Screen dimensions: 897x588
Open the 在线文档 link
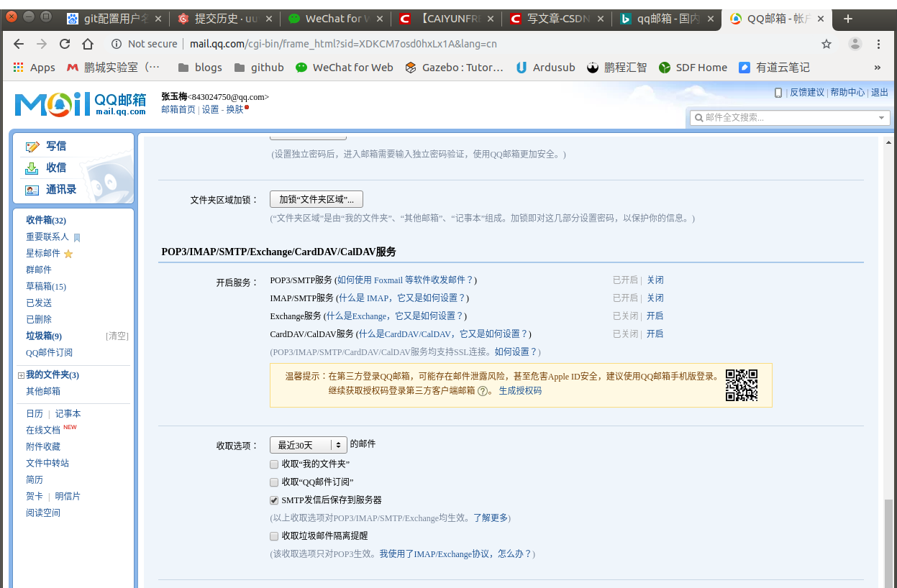43,431
